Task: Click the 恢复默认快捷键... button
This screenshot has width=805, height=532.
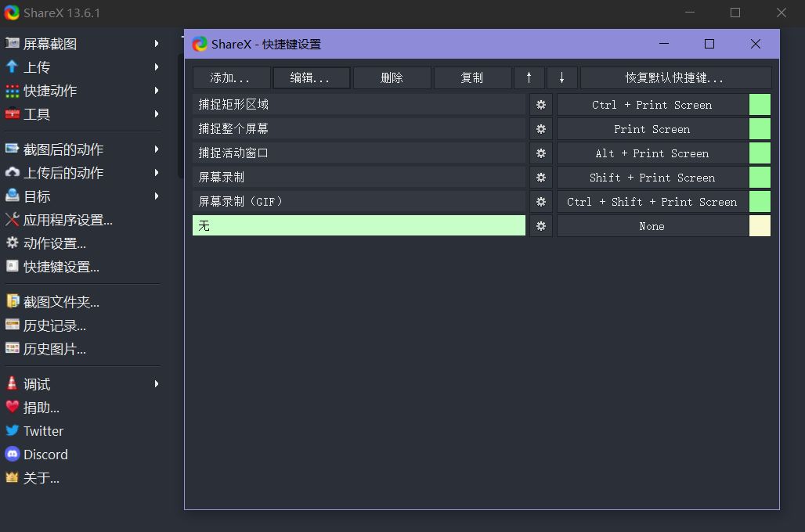Action: click(676, 78)
